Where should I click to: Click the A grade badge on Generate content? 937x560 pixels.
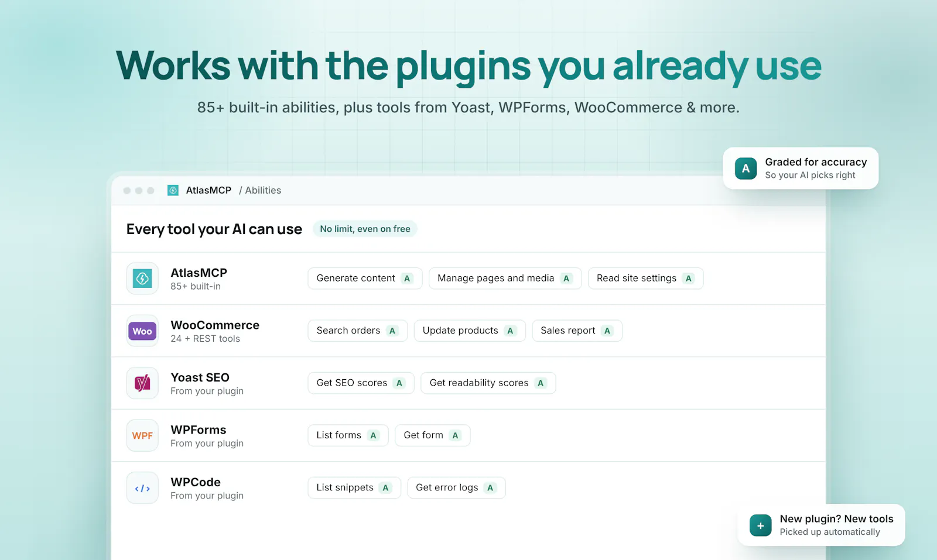pyautogui.click(x=407, y=279)
